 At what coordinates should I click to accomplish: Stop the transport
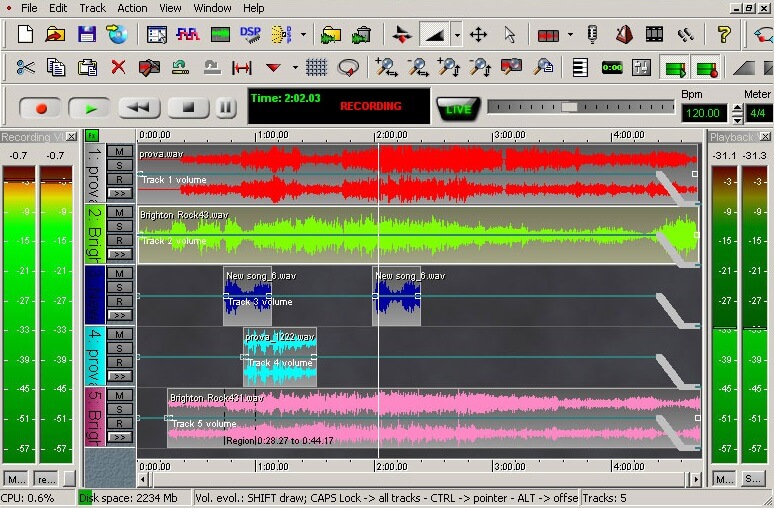(x=189, y=108)
